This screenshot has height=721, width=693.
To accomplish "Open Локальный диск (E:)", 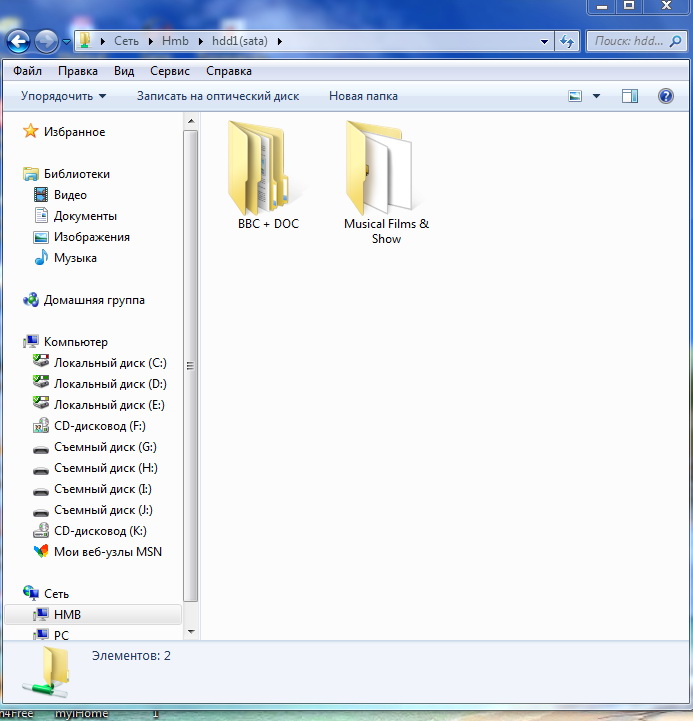I will point(109,405).
